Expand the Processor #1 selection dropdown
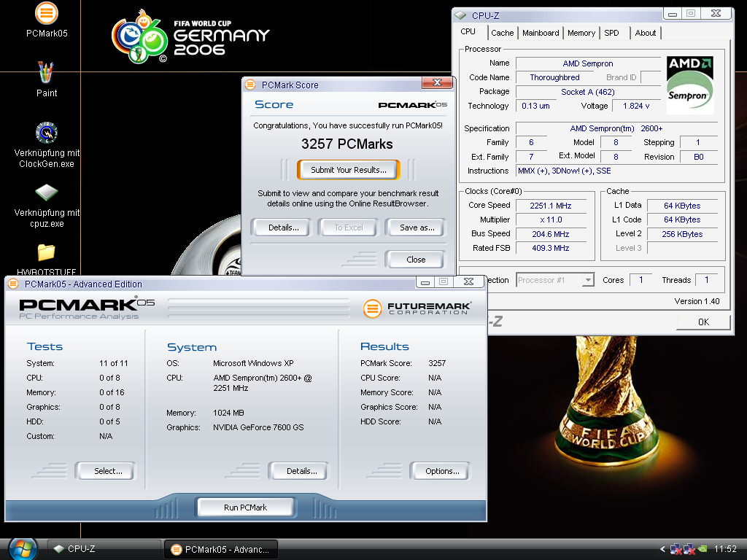This screenshot has height=560, width=747. tap(589, 280)
